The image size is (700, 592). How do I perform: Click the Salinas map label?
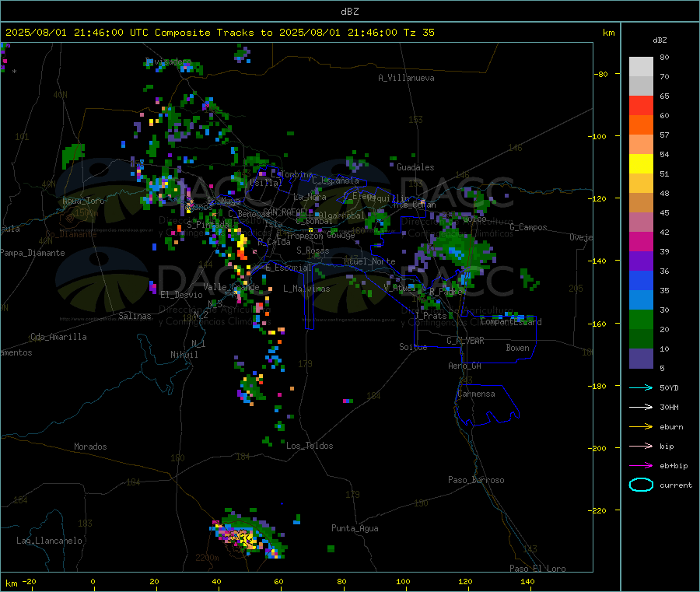point(135,316)
